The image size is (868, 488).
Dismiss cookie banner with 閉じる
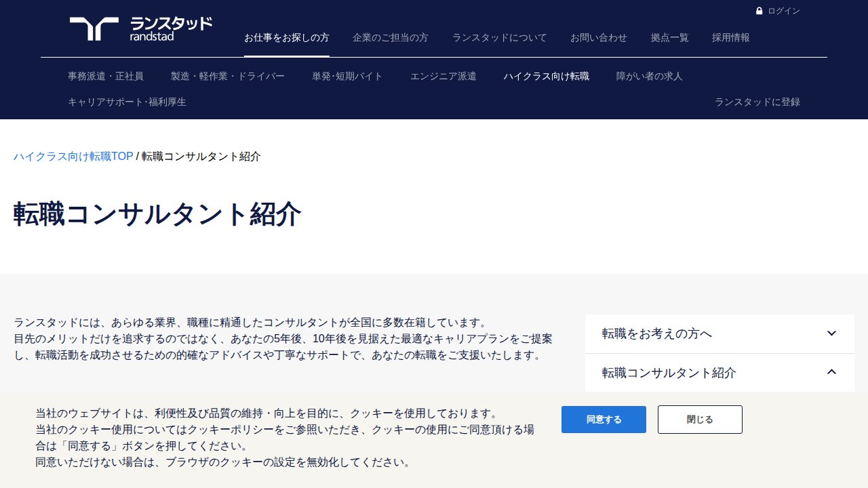[700, 420]
